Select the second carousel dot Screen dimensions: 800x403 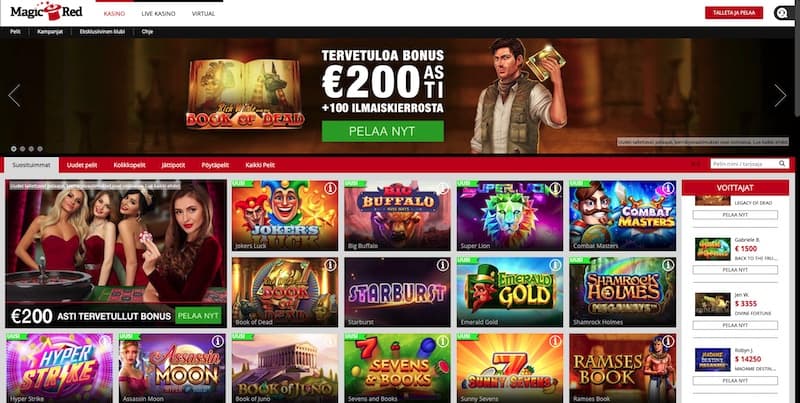(x=22, y=149)
